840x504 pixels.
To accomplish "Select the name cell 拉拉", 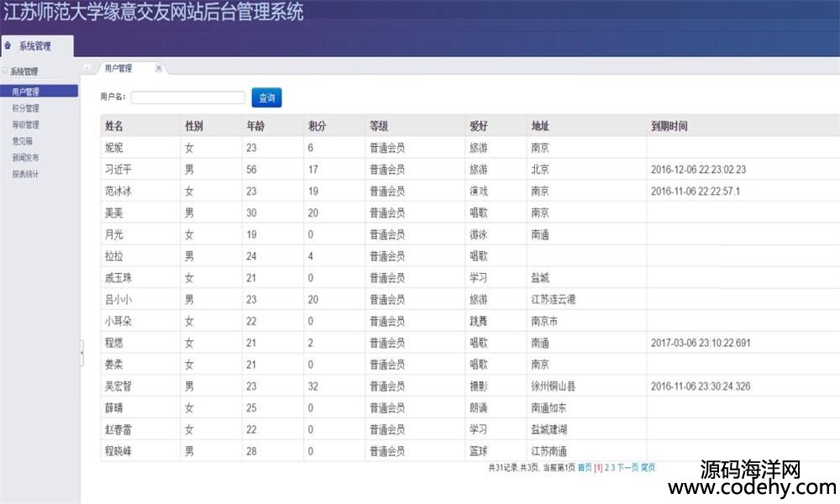I will pos(114,256).
